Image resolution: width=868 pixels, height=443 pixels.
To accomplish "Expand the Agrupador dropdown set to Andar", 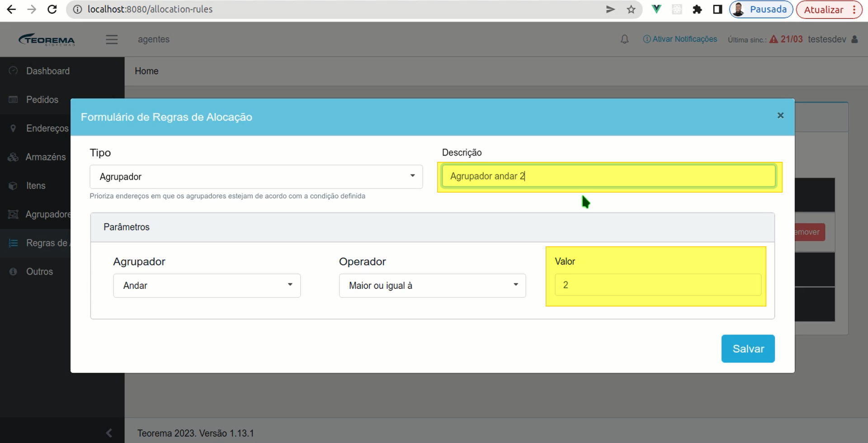I will click(x=207, y=286).
